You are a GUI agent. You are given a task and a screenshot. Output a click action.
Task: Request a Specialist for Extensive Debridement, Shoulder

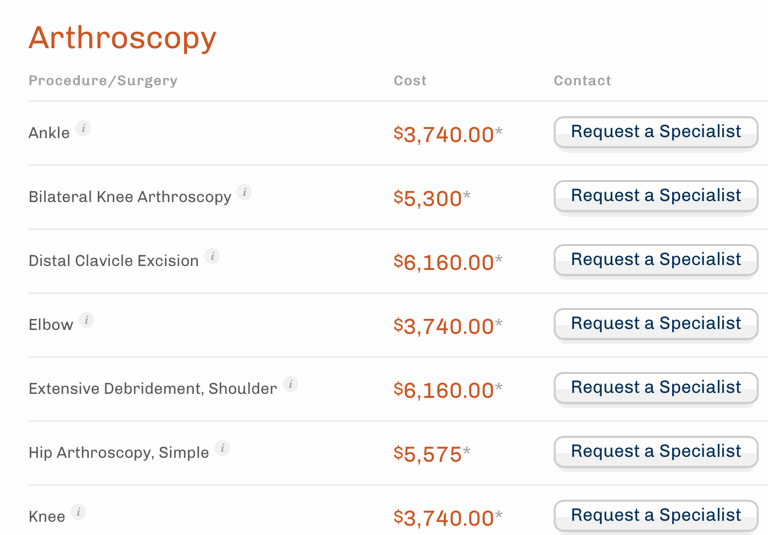[656, 388]
